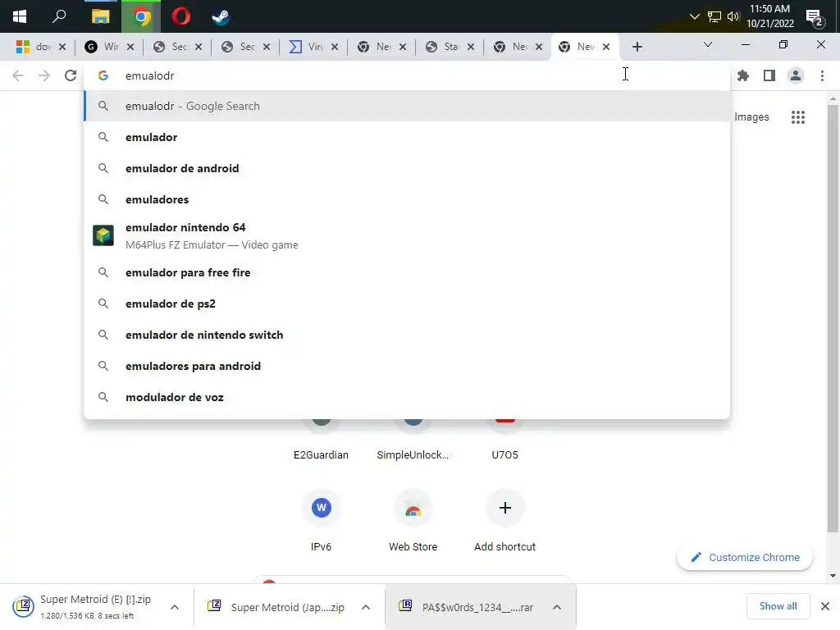The width and height of the screenshot is (840, 630).
Task: Click the Chrome taskbar icon
Action: [141, 16]
